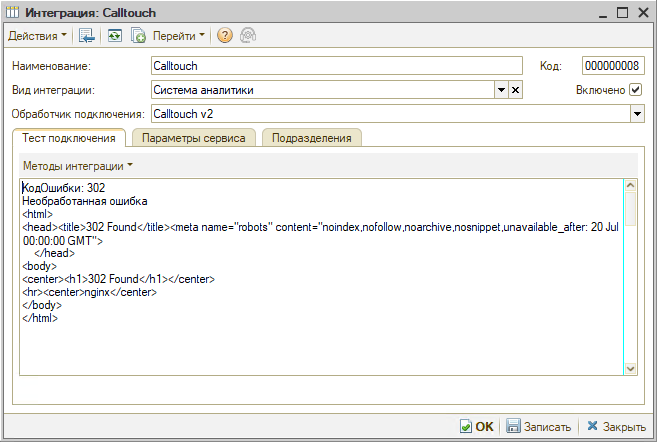This screenshot has height=442, width=657.
Task: Click the line <hr><center>nginx</center>
Action: pos(90,292)
